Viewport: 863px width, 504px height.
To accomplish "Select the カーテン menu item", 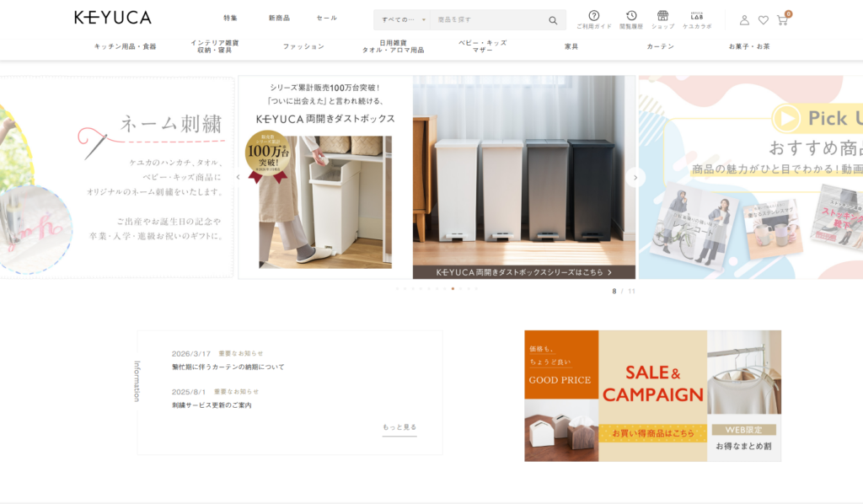I will tap(660, 46).
